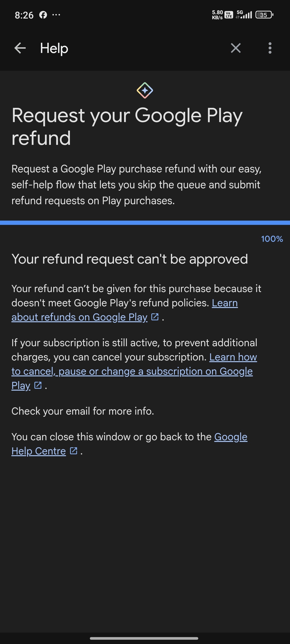Screen dimensions: 290x644
Task: Tap external-link icon after refunds link
Action: [155, 317]
